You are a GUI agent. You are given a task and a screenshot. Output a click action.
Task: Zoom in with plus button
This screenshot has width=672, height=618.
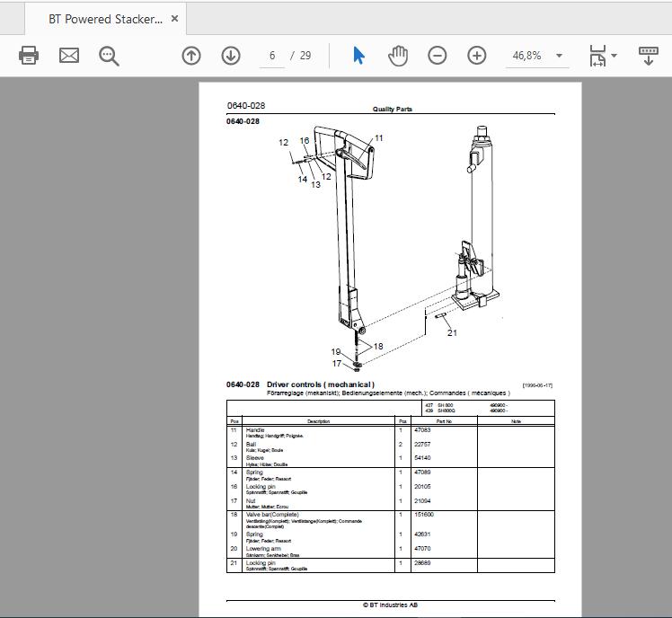pos(476,56)
